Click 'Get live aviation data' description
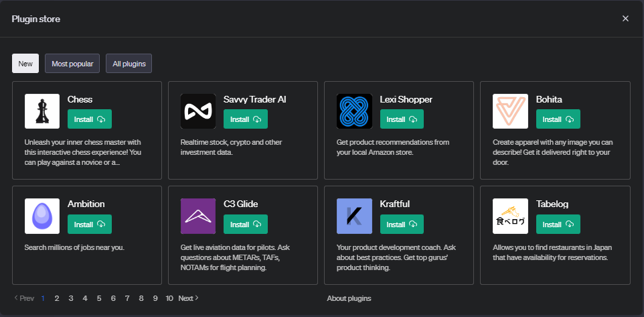Viewport: 644px width, 317px height. point(236,258)
